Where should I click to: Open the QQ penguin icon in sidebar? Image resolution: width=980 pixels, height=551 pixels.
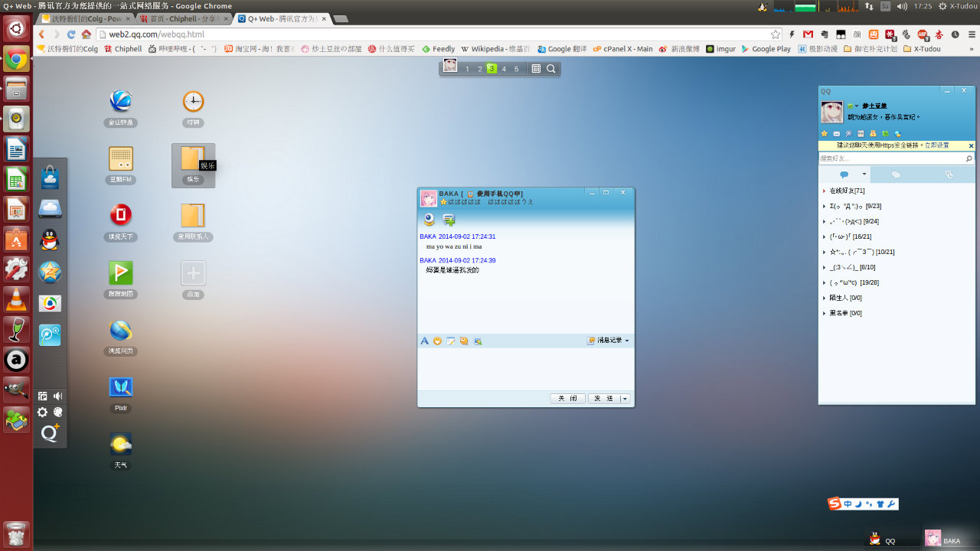click(50, 241)
